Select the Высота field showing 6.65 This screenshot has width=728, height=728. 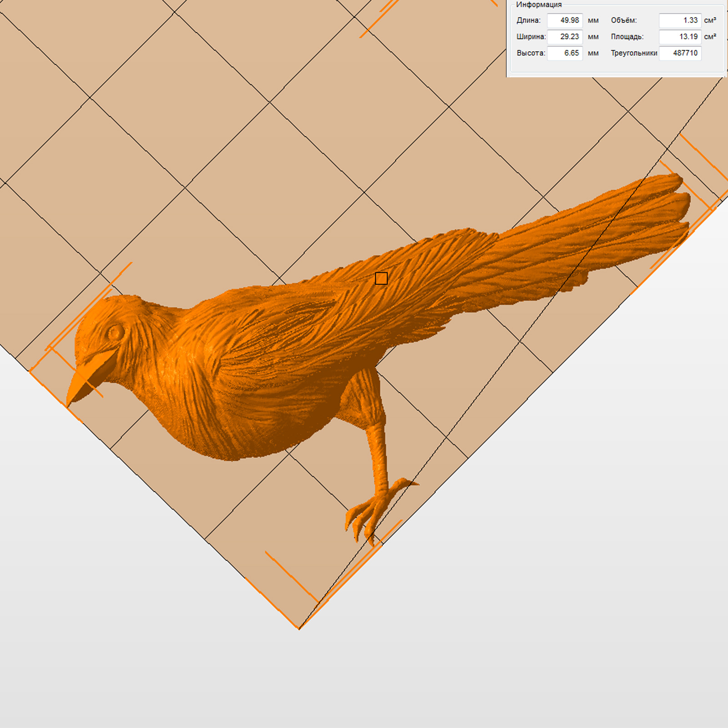(x=565, y=53)
